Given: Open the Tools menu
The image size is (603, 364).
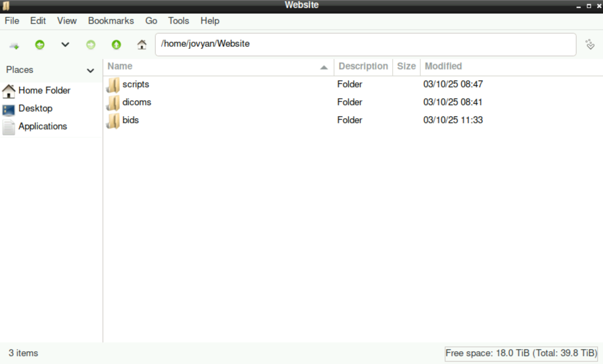Looking at the screenshot, I should [x=178, y=21].
